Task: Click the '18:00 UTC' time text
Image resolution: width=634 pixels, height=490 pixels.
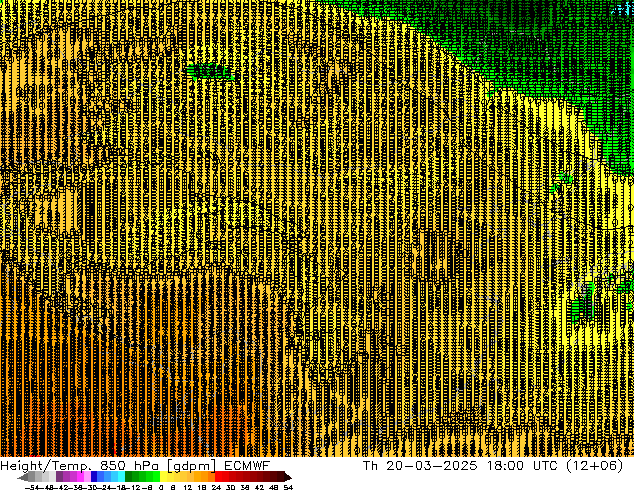Action: 522,466
